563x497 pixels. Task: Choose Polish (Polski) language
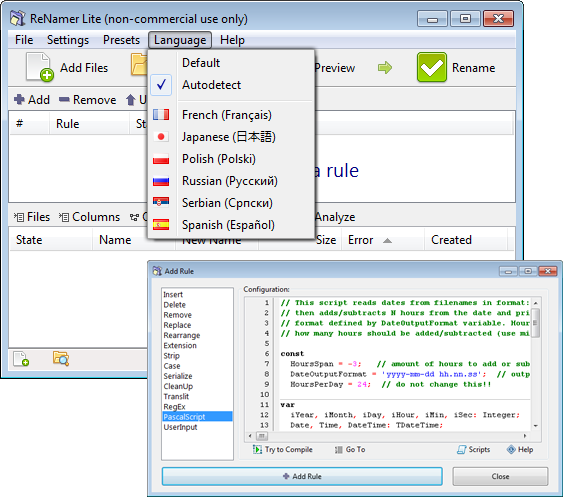(x=231, y=159)
